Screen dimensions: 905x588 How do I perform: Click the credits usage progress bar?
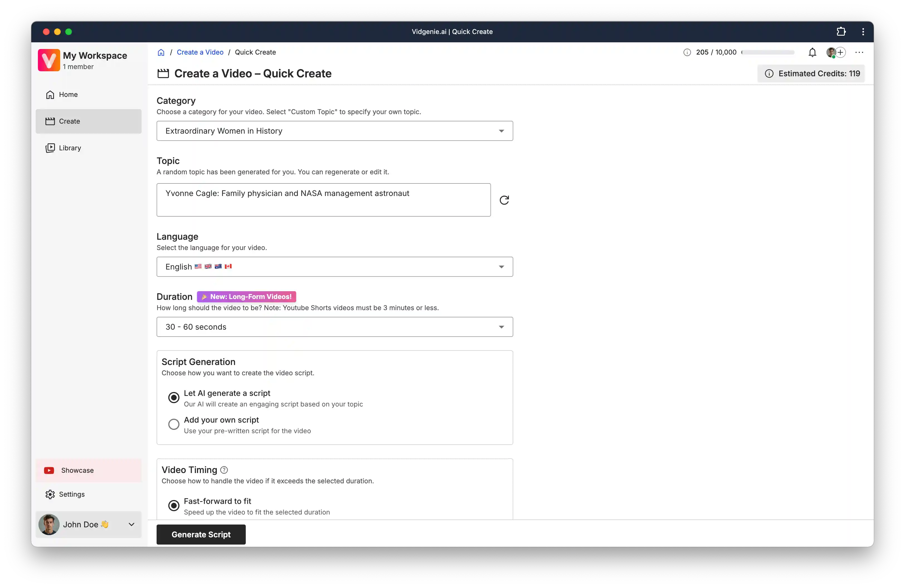768,52
